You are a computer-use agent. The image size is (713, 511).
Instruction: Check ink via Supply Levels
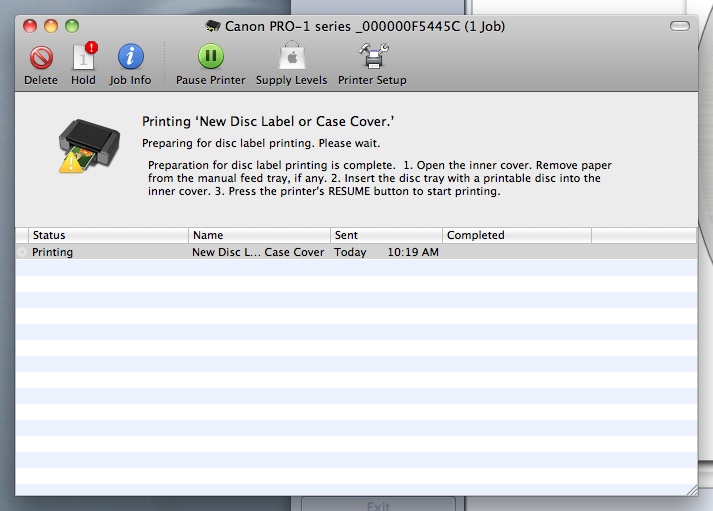291,57
